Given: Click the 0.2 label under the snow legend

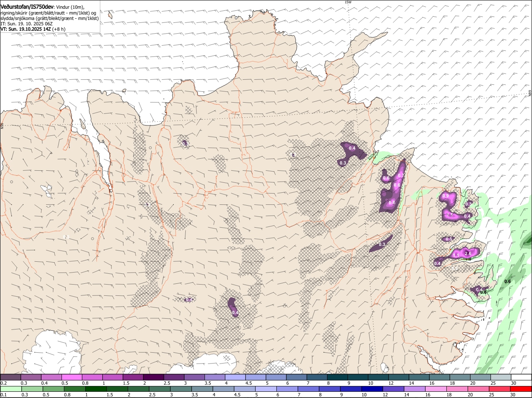Looking at the screenshot, I should [3, 383].
